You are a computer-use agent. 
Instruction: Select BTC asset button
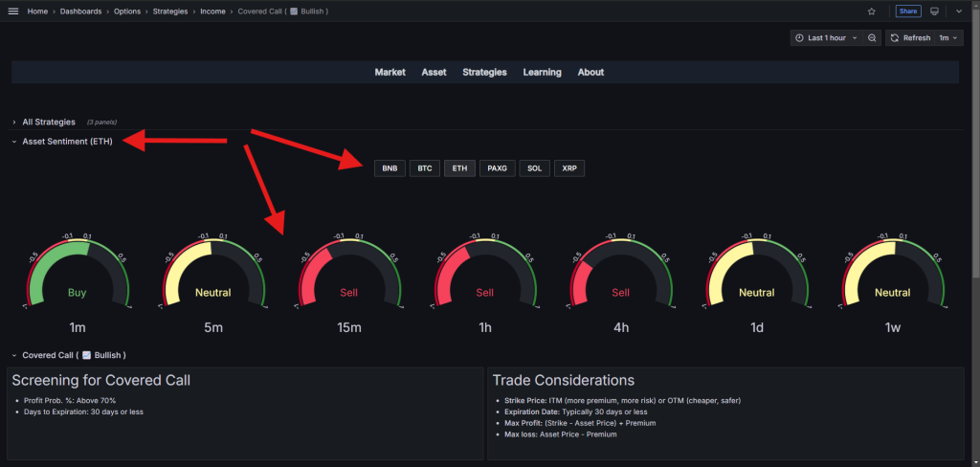tap(425, 168)
